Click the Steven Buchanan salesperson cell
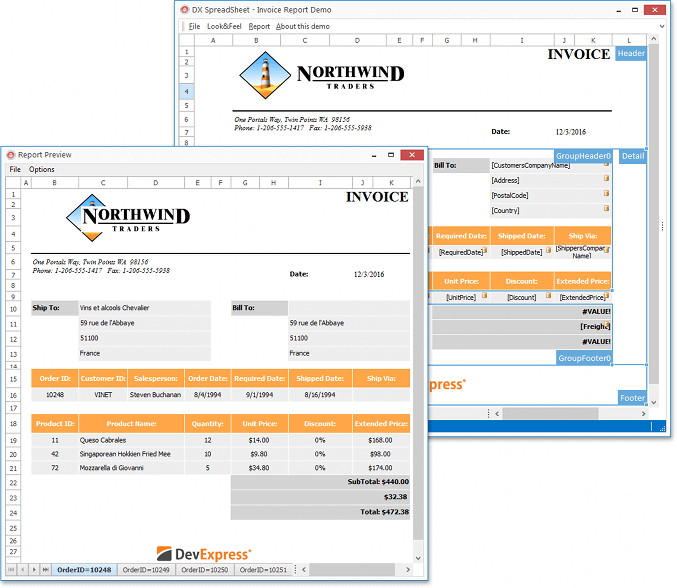 (x=155, y=395)
